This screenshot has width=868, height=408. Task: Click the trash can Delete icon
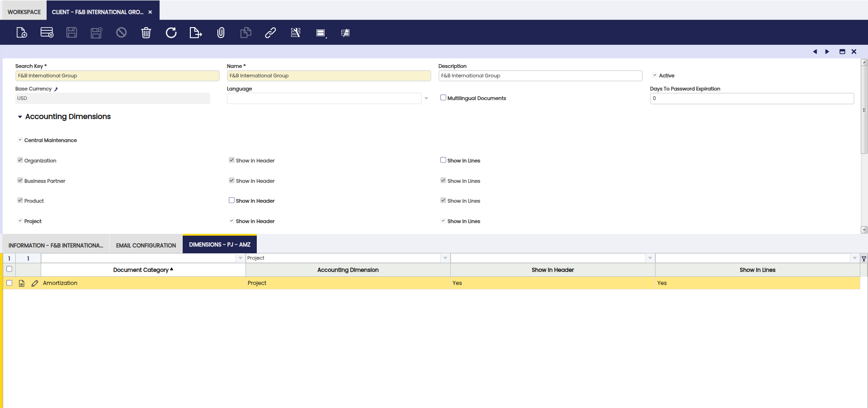[x=146, y=33]
